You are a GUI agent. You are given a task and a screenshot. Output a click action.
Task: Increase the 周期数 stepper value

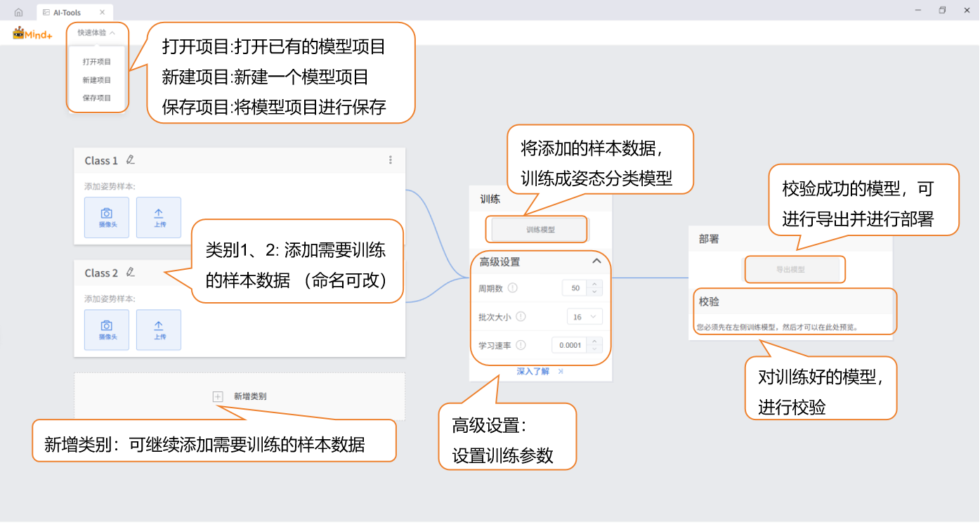(594, 285)
